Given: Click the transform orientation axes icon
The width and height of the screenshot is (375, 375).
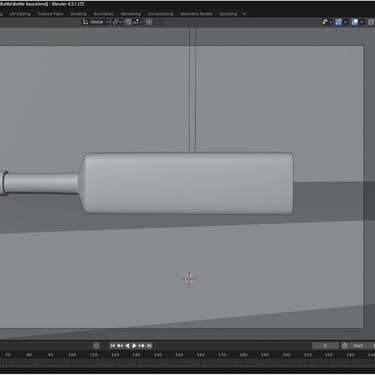Looking at the screenshot, I should tap(85, 22).
